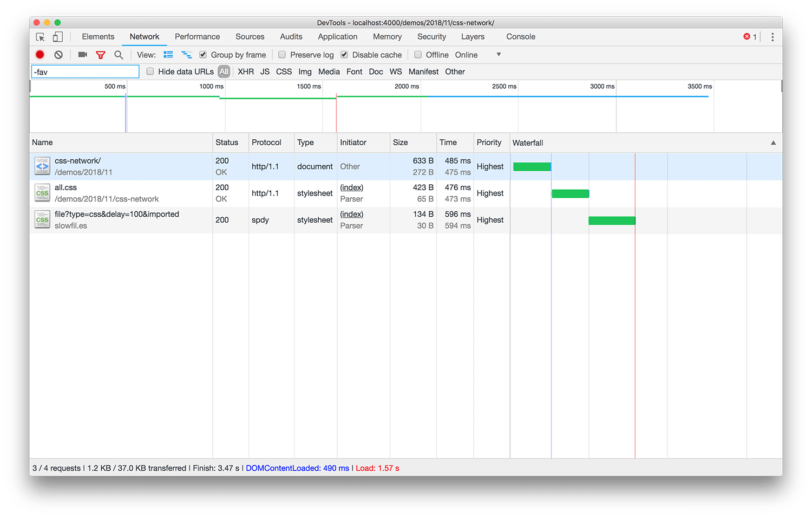Screen dimensions: 812x518
Task: Sort by the Size column header
Action: [413, 143]
